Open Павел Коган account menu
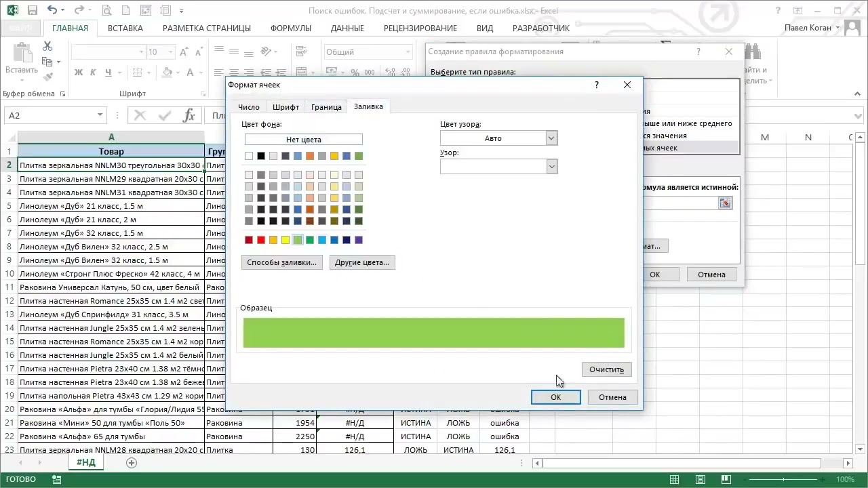The height and width of the screenshot is (488, 868). click(x=812, y=28)
